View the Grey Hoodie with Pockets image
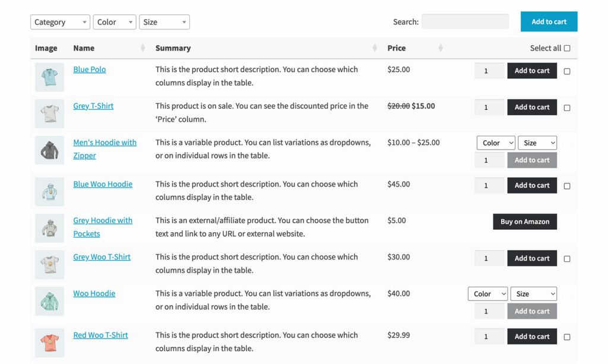The width and height of the screenshot is (608, 364). tap(49, 229)
